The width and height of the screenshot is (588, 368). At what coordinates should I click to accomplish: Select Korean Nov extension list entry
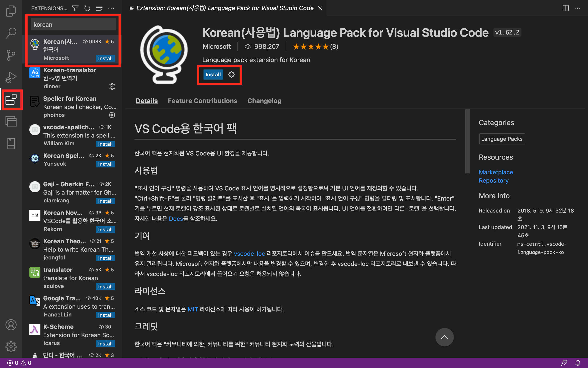coord(72,221)
